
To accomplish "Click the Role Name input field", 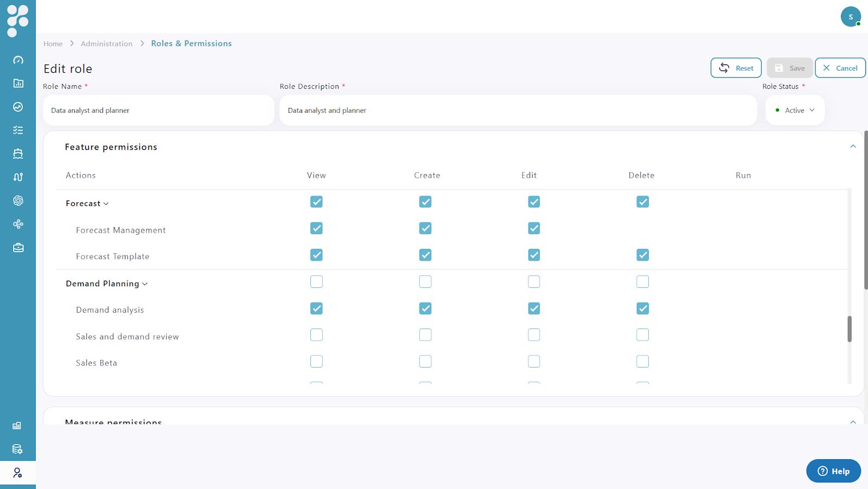I will [158, 110].
